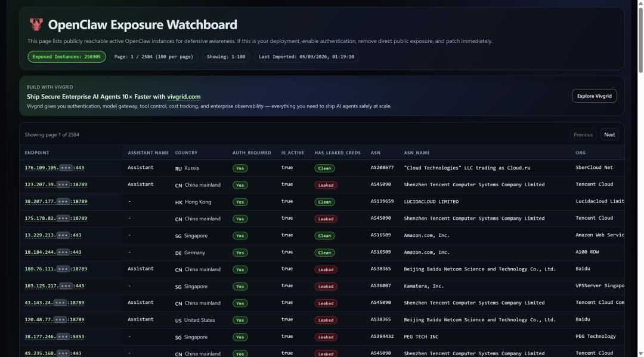The height and width of the screenshot is (357, 644).
Task: Follow the vivgrid.com link
Action: point(184,97)
